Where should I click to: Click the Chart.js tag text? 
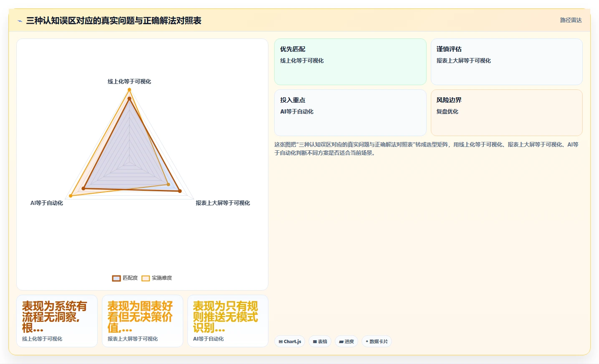coord(292,341)
